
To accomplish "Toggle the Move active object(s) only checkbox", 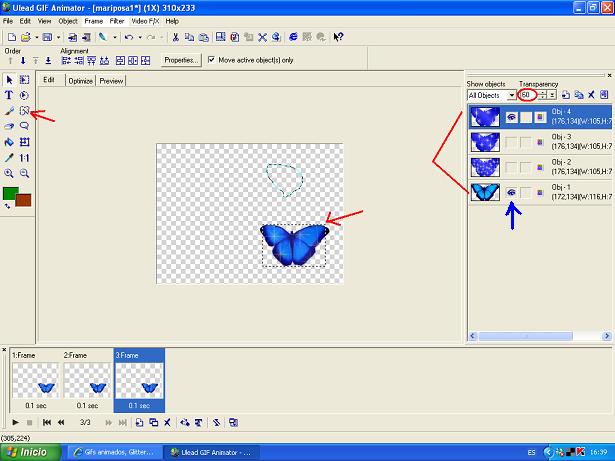I will (x=211, y=60).
